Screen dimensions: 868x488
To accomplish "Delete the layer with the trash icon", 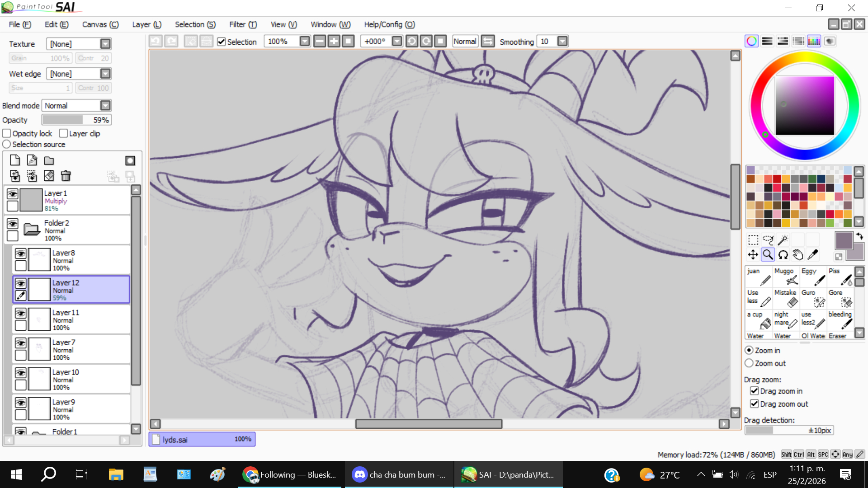I will point(66,176).
